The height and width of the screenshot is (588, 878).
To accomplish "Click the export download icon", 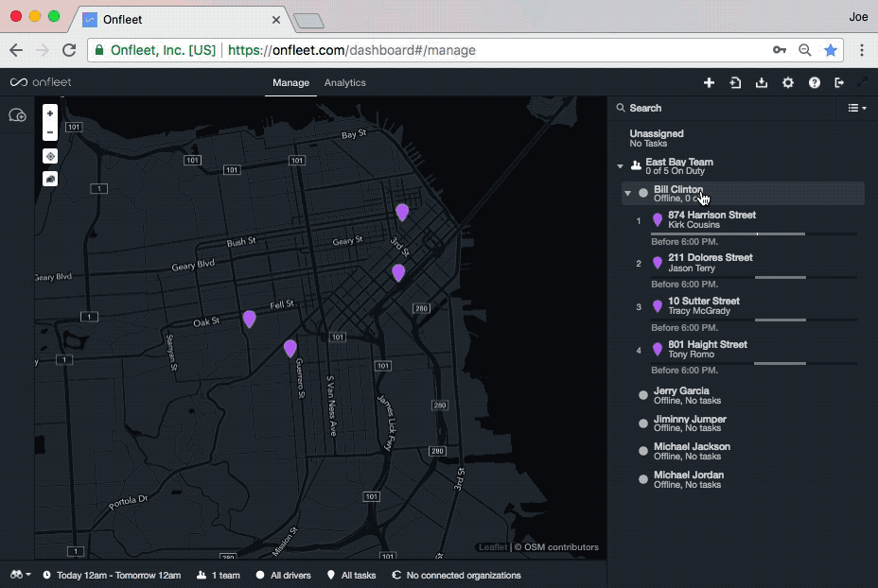I will [x=762, y=83].
